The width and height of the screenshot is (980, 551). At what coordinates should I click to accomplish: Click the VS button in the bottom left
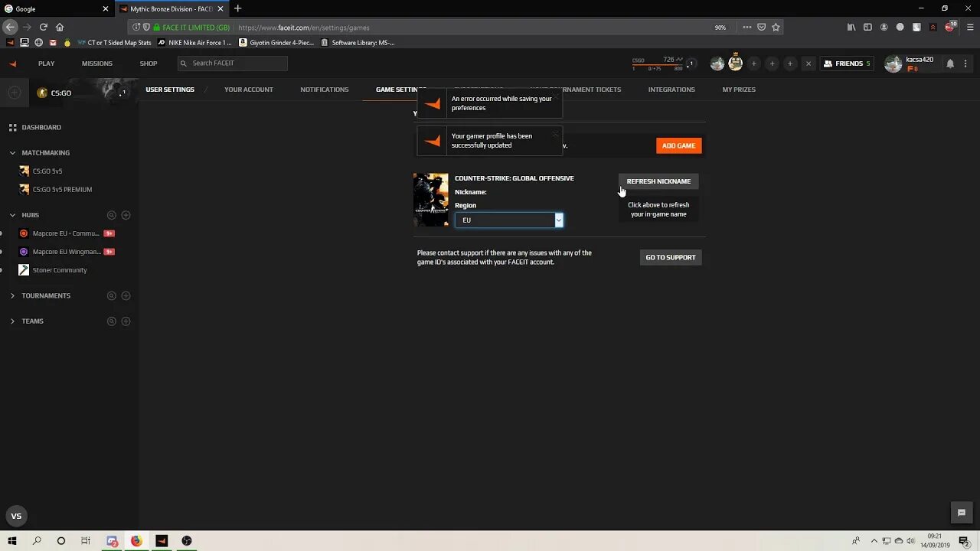16,516
